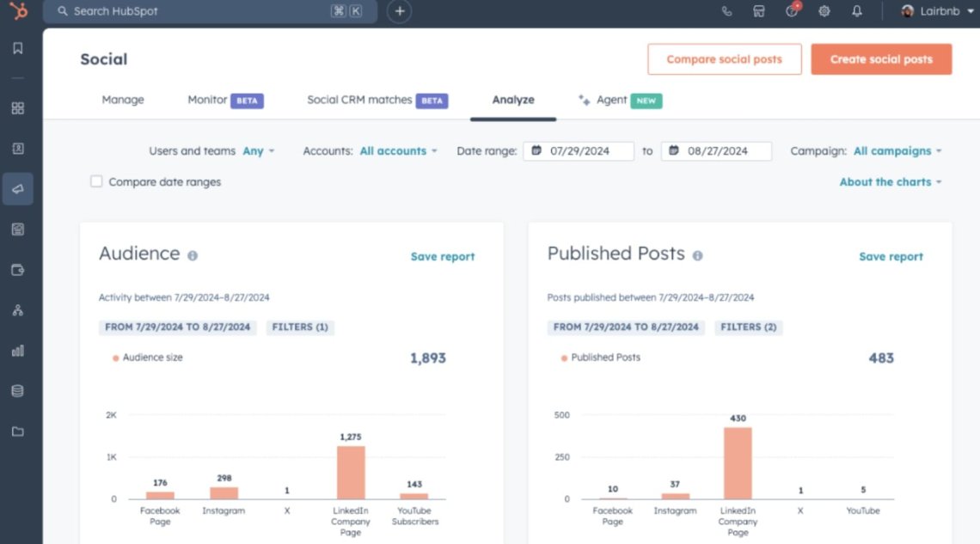This screenshot has height=544, width=980.
Task: Click the Published Posts info icon
Action: (697, 255)
